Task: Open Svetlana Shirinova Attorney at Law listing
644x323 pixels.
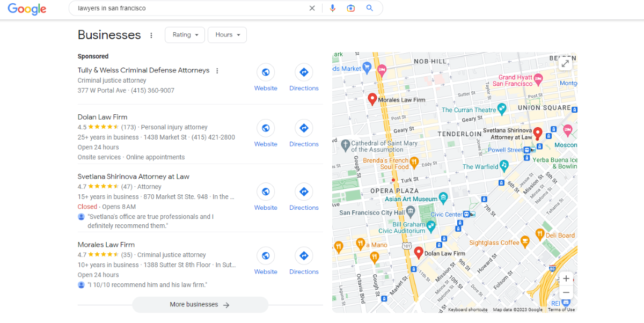Action: [134, 177]
